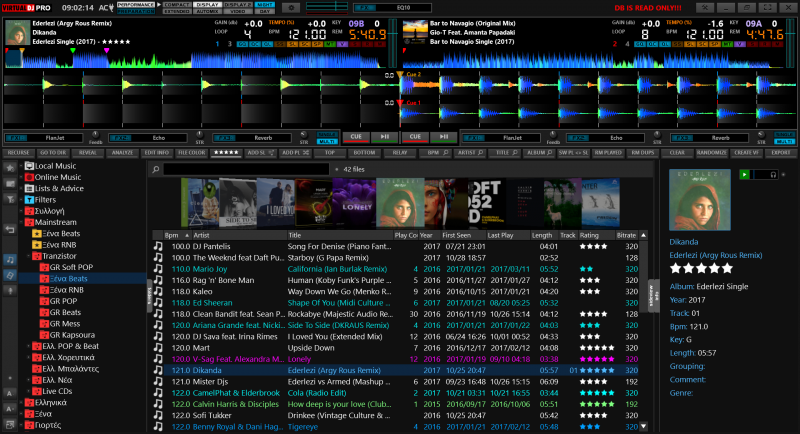This screenshot has height=434, width=800.
Task: Click the AC power plug indicator
Action: (106, 8)
